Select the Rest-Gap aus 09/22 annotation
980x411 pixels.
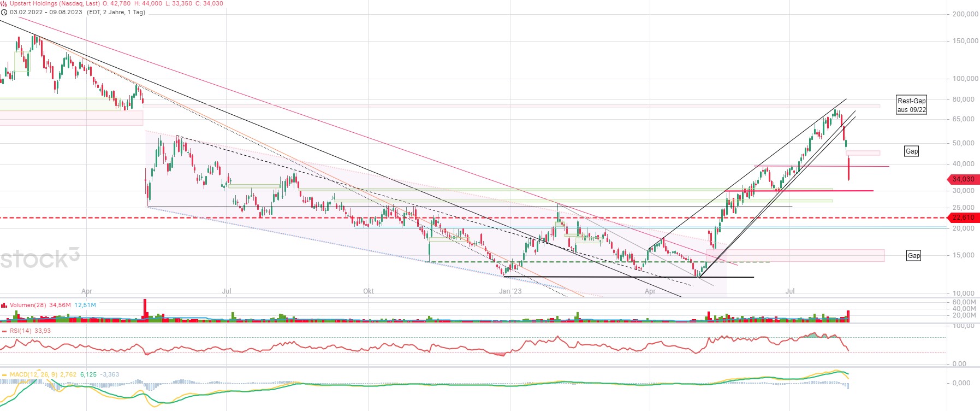tap(911, 105)
